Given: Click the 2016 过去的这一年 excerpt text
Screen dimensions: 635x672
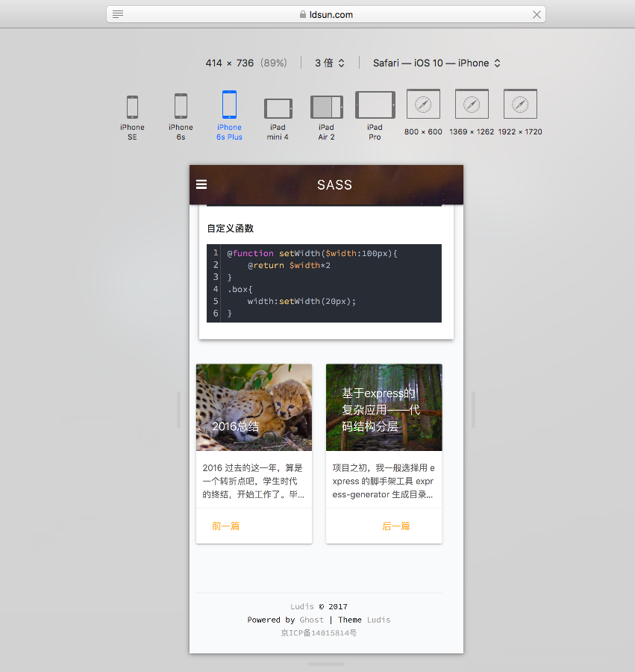Looking at the screenshot, I should click(x=254, y=481).
